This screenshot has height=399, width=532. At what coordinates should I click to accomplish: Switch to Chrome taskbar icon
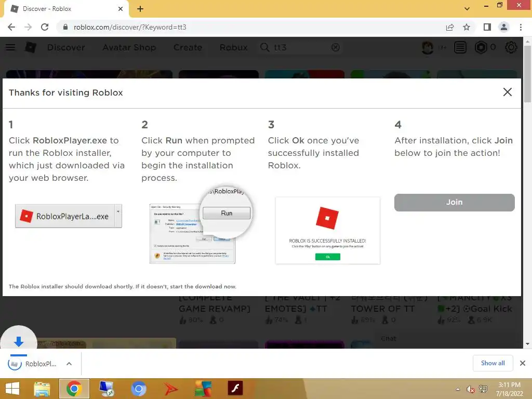click(74, 389)
